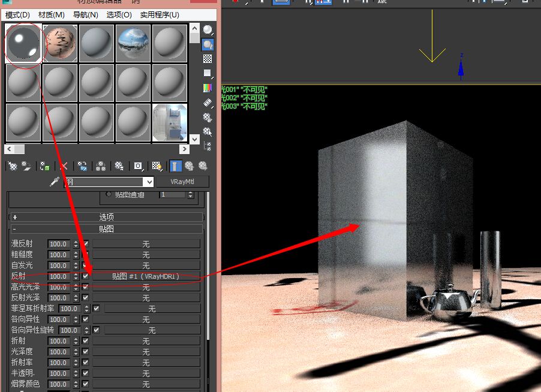
Task: Click the Put to Library icon
Action: pos(119,166)
